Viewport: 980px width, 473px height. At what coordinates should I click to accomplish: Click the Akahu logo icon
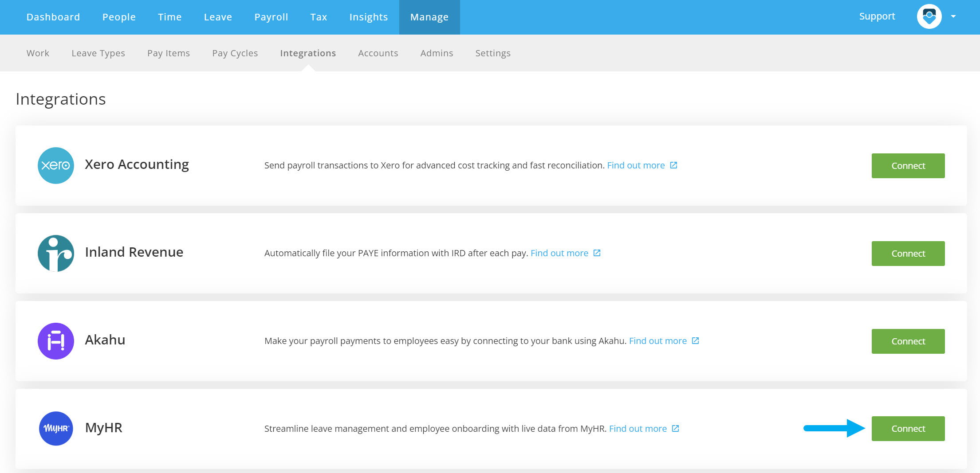56,341
